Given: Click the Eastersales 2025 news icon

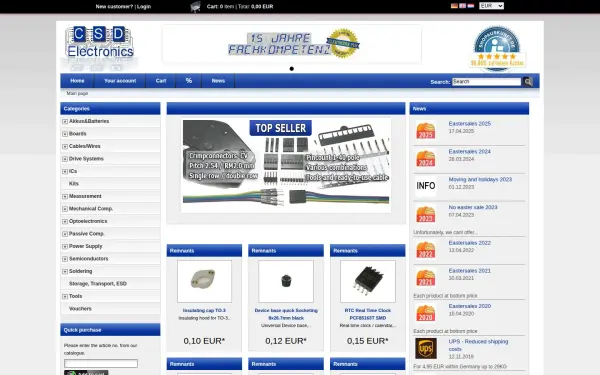Looking at the screenshot, I should (426, 131).
